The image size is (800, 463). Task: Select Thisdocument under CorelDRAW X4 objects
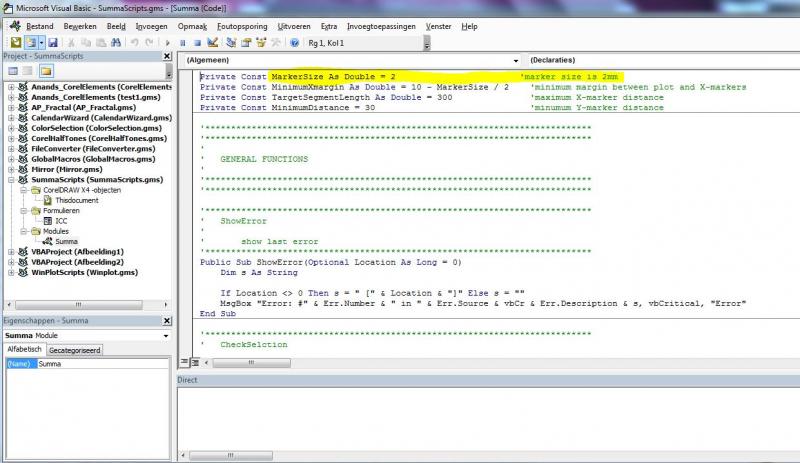click(77, 200)
